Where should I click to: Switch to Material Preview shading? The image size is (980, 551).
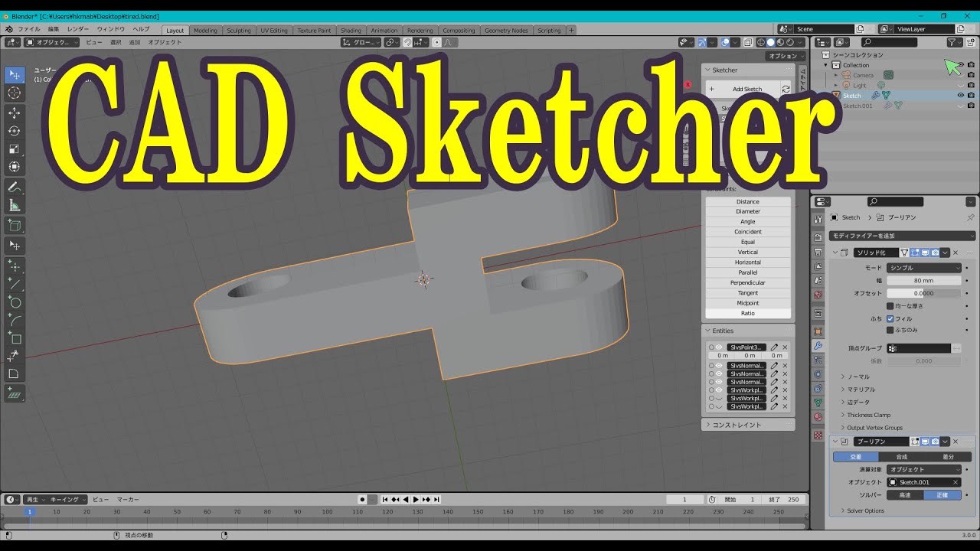(780, 43)
